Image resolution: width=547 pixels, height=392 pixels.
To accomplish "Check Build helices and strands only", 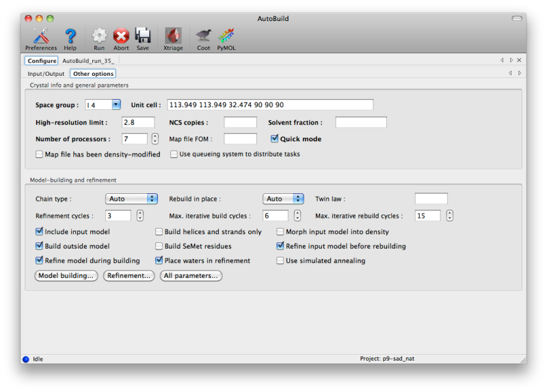I will pyautogui.click(x=159, y=232).
